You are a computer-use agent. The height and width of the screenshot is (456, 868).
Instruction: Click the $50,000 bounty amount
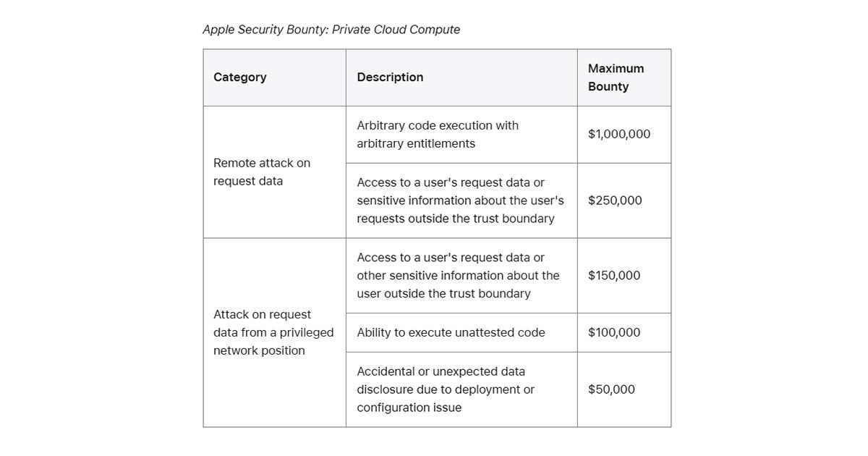coord(611,389)
